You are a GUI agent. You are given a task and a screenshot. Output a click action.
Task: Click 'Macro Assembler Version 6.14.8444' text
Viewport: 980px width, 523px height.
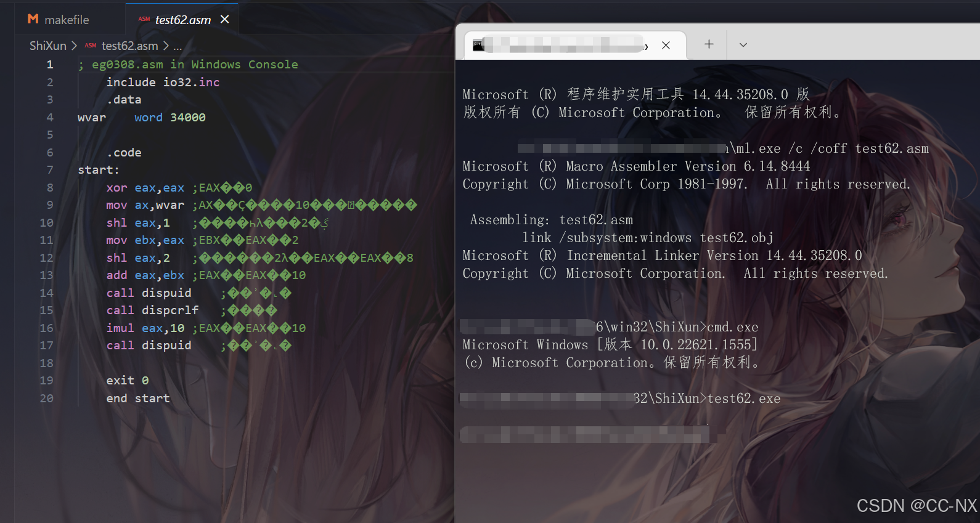point(688,166)
